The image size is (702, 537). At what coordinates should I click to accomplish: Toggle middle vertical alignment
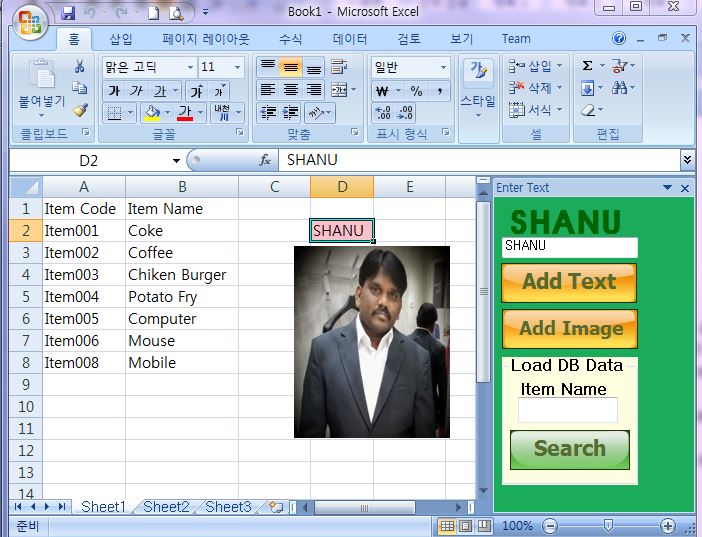coord(291,67)
